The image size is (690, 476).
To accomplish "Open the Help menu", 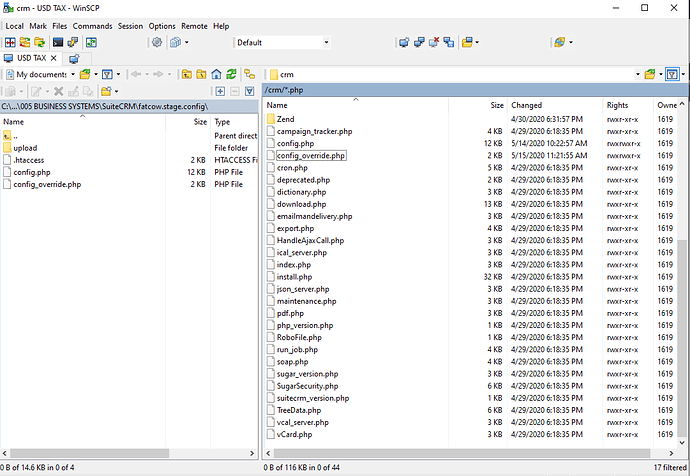I will [221, 26].
